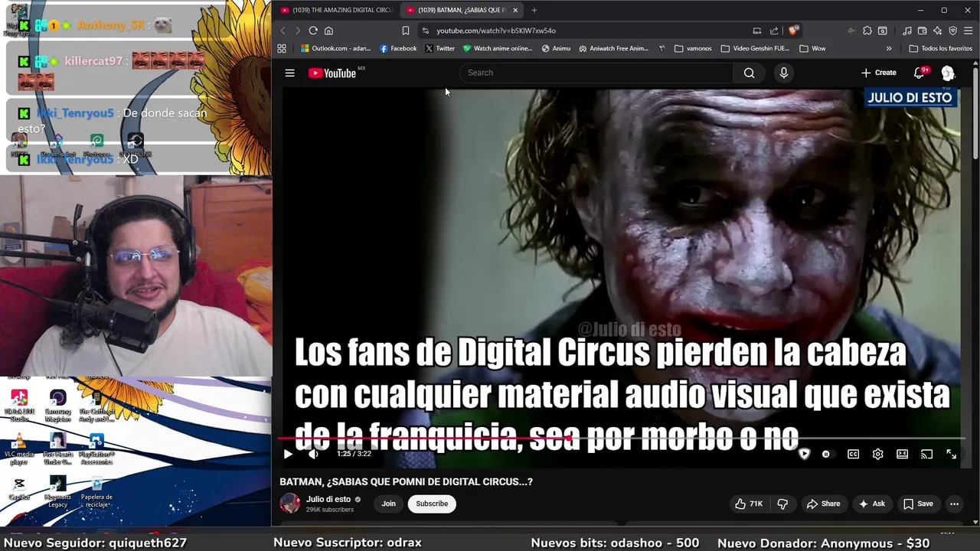Open the Julio di esto channel avatar

pyautogui.click(x=290, y=503)
